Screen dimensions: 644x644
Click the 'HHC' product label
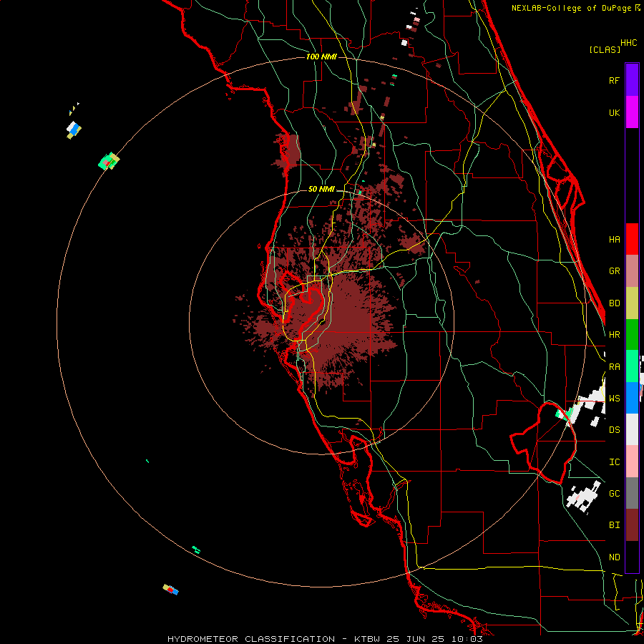(x=629, y=43)
